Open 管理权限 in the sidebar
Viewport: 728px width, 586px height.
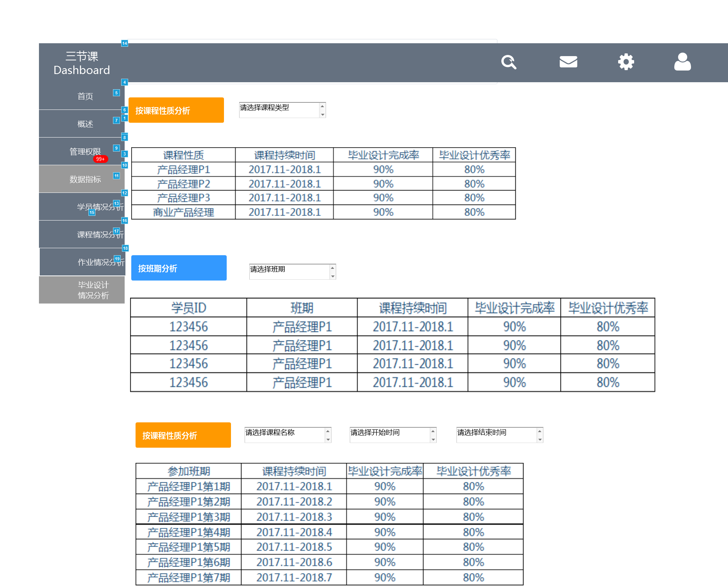82,151
